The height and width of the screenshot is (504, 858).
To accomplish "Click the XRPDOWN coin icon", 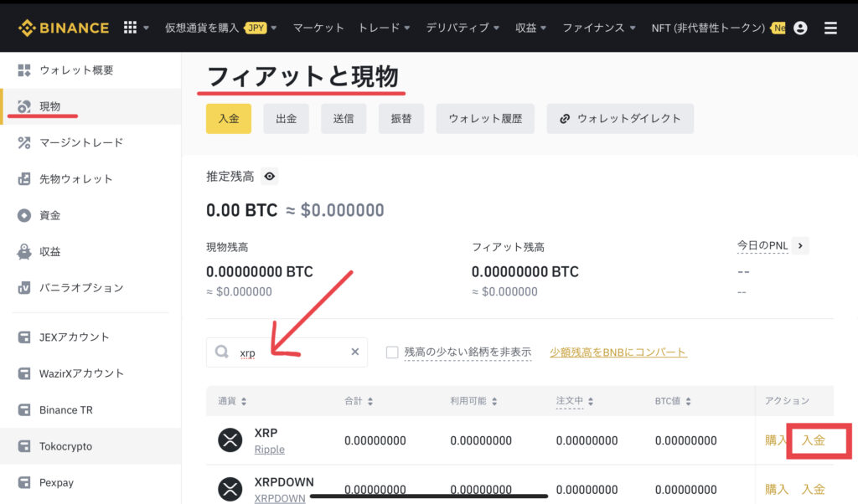I will click(230, 489).
